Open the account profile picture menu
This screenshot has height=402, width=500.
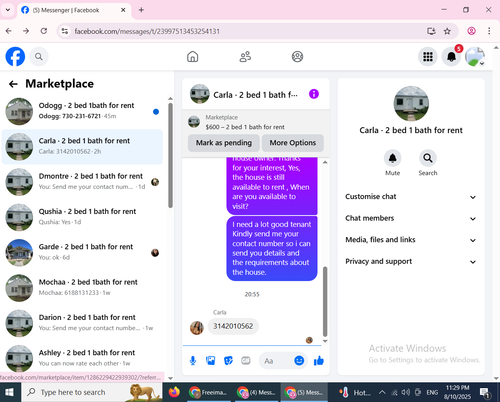point(475,57)
